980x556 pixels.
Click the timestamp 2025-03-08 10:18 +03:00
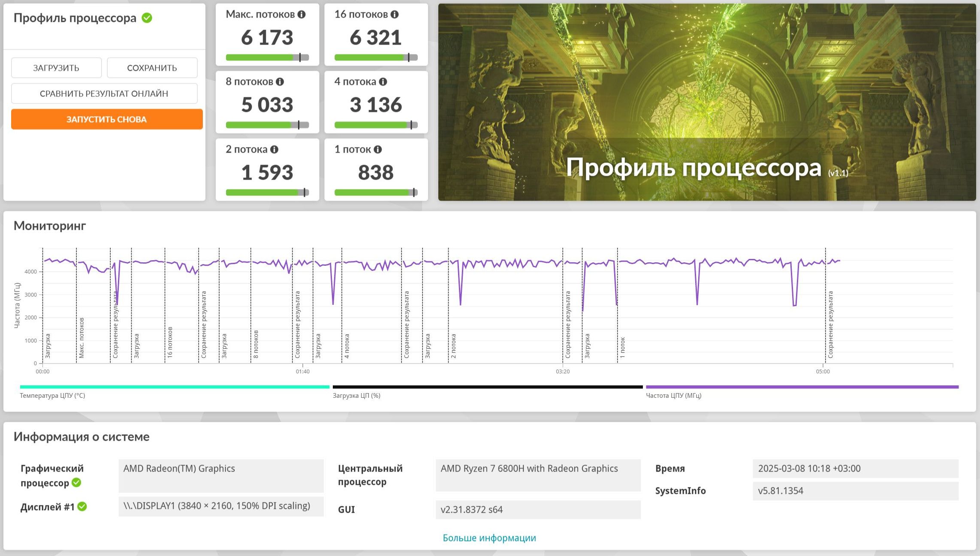pyautogui.click(x=856, y=469)
